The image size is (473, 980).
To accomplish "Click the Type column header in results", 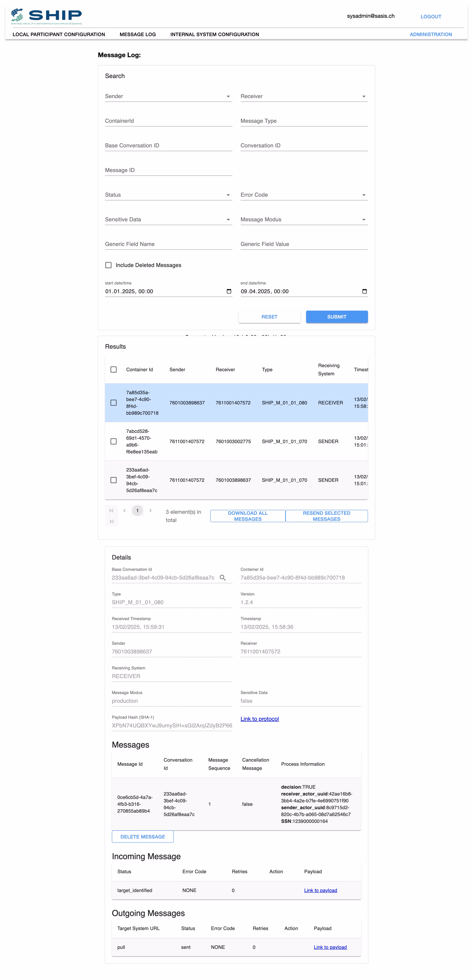I will 267,370.
